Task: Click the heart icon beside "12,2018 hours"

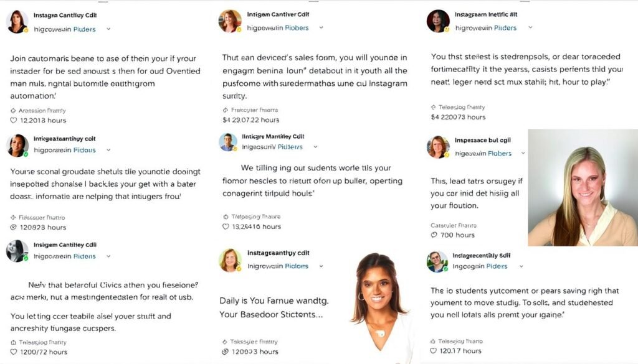Action: coord(14,120)
